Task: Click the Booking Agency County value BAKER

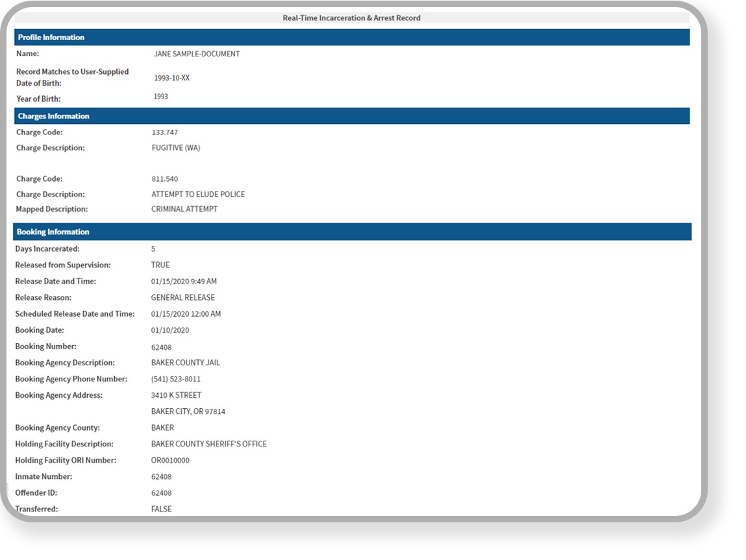Action: tap(163, 428)
